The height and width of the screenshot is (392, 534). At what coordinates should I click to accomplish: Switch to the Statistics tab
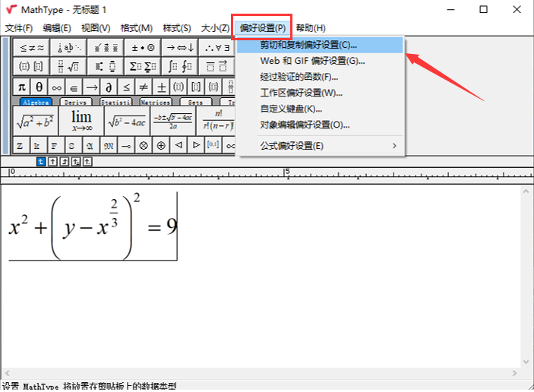115,102
